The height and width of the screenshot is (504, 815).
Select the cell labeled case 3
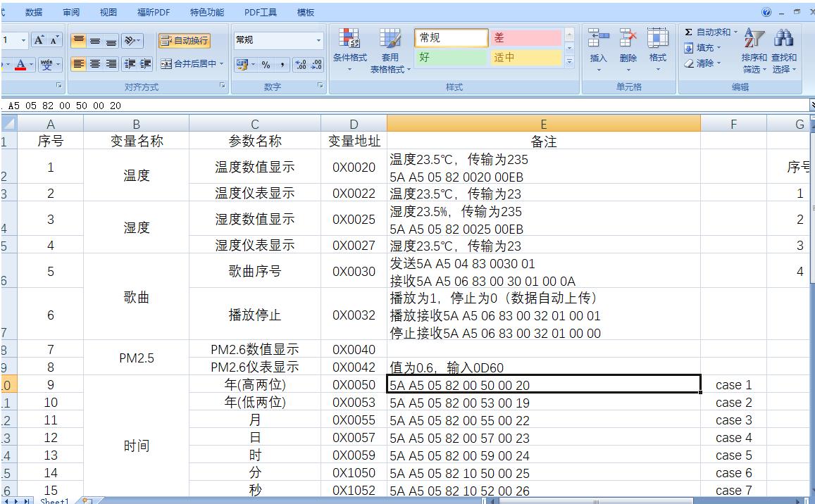point(733,420)
